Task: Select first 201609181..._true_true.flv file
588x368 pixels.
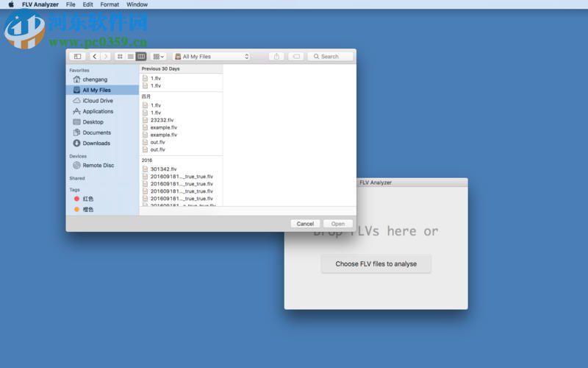Action: point(181,177)
